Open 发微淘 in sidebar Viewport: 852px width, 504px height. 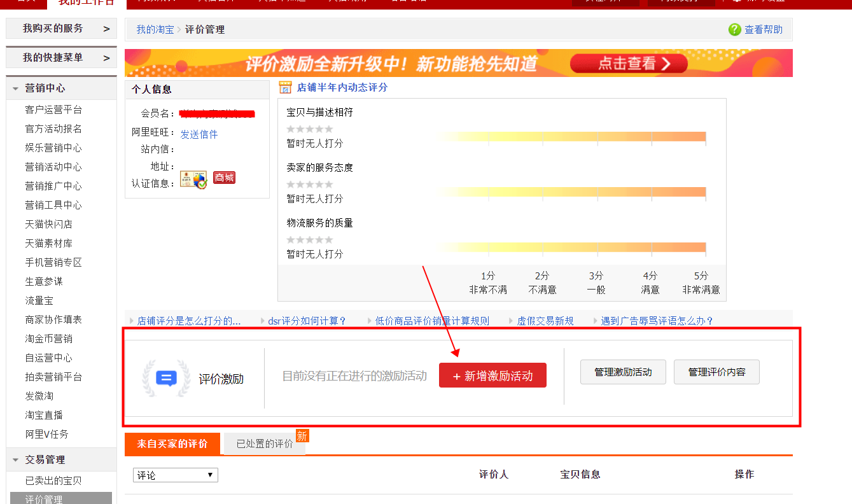click(x=39, y=396)
